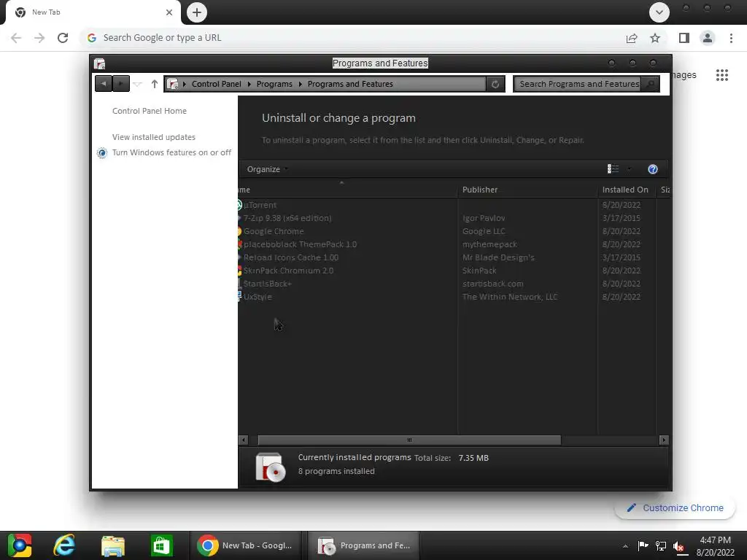Click The Within Network, LLC publisher cell

coord(510,297)
